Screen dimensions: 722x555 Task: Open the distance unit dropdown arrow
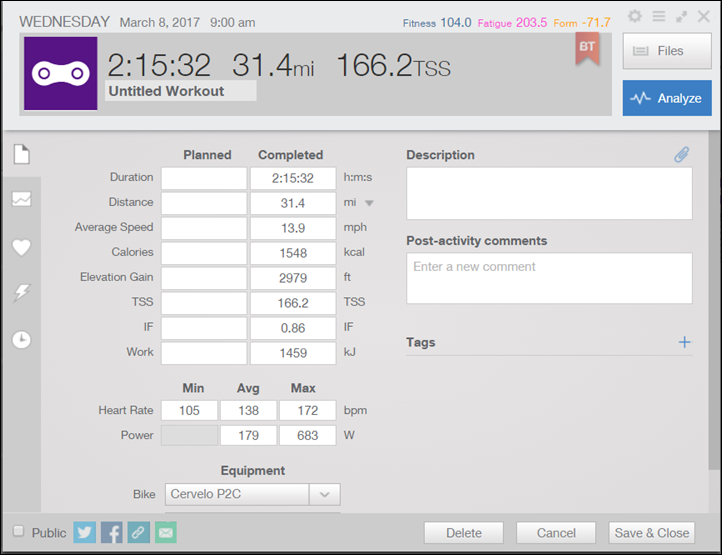[x=369, y=203]
